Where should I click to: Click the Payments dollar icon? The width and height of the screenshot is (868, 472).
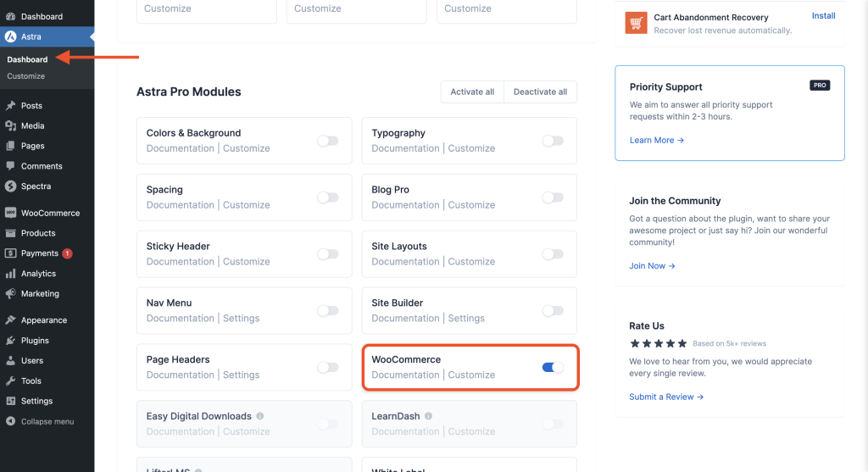[10, 253]
